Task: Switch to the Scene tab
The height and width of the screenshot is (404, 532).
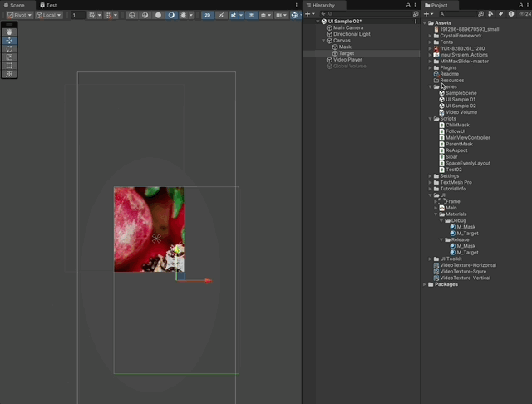Action: 14,6
